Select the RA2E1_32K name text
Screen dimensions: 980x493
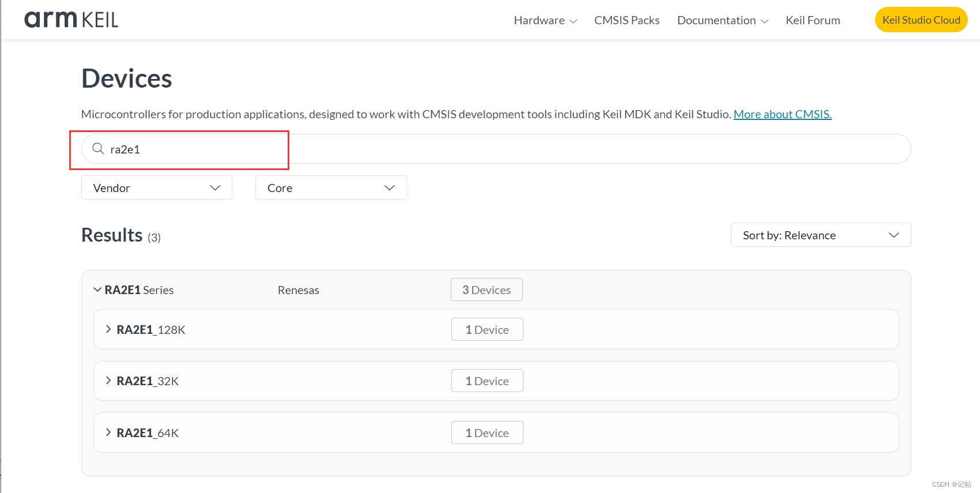148,381
